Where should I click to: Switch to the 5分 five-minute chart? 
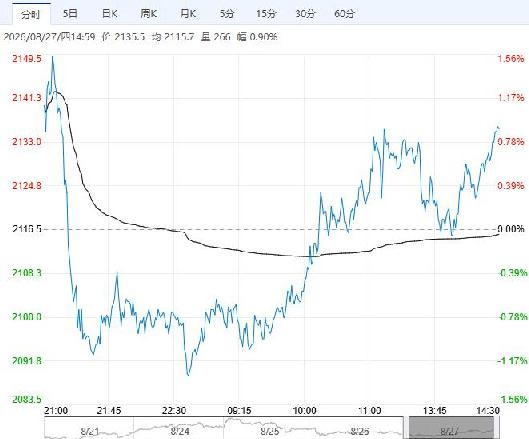click(x=227, y=14)
